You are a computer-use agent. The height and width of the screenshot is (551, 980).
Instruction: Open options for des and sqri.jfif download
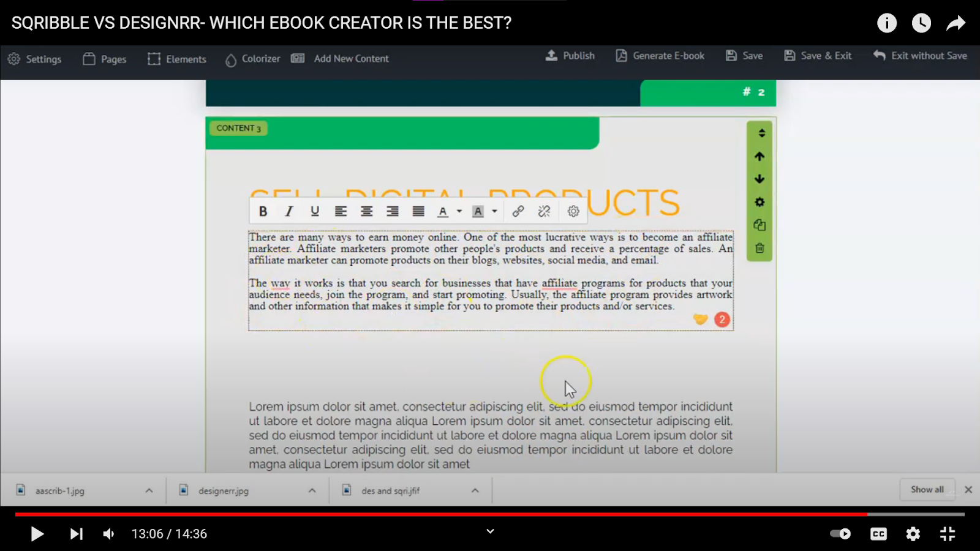click(x=475, y=490)
